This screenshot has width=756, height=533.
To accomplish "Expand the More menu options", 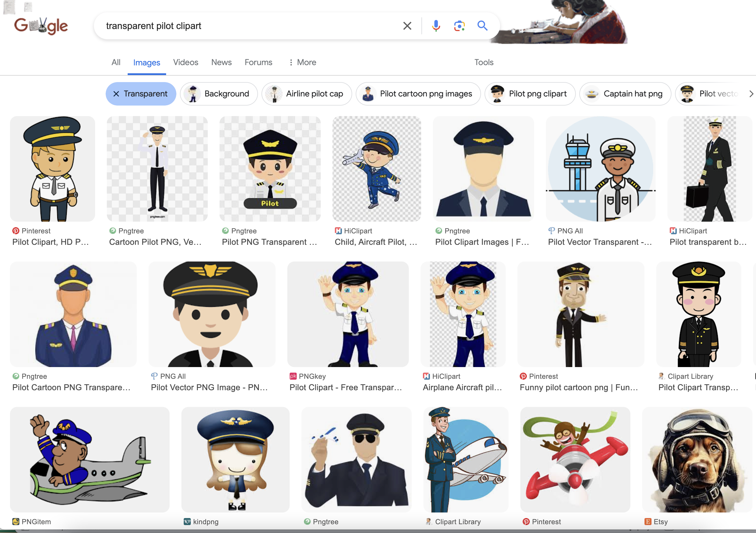I will pos(301,62).
